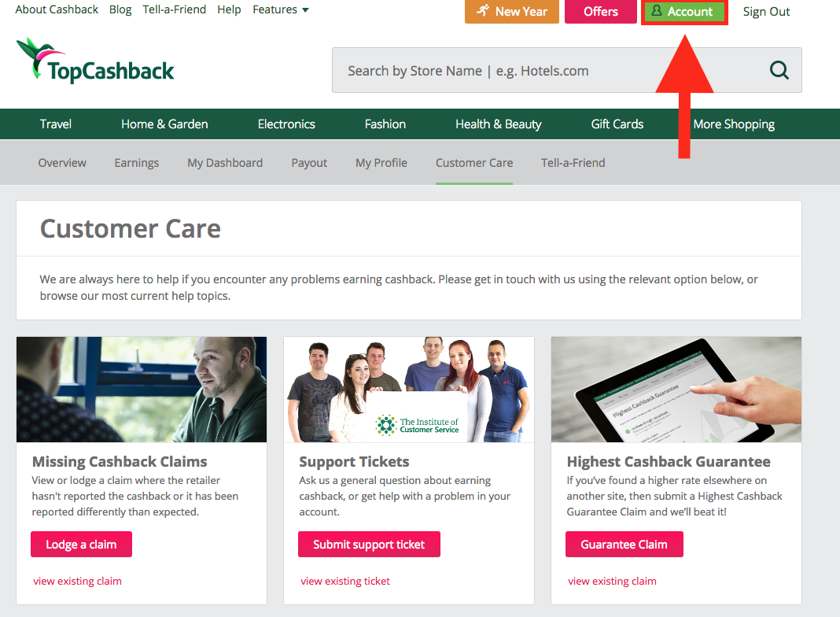Viewport: 840px width, 617px height.
Task: Click the Missing Cashback Claims photo
Action: 142,390
